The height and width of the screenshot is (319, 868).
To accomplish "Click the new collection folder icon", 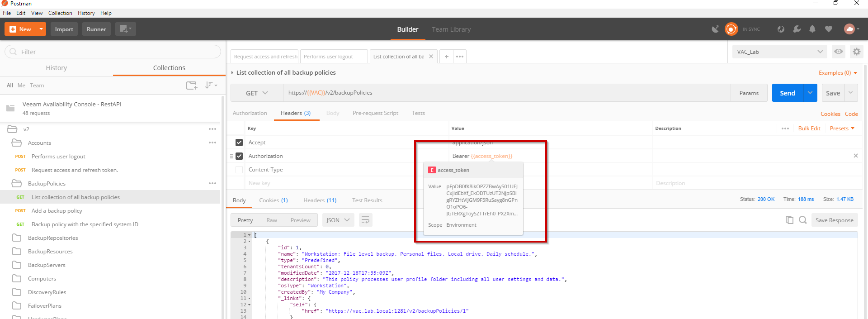I will click(192, 85).
